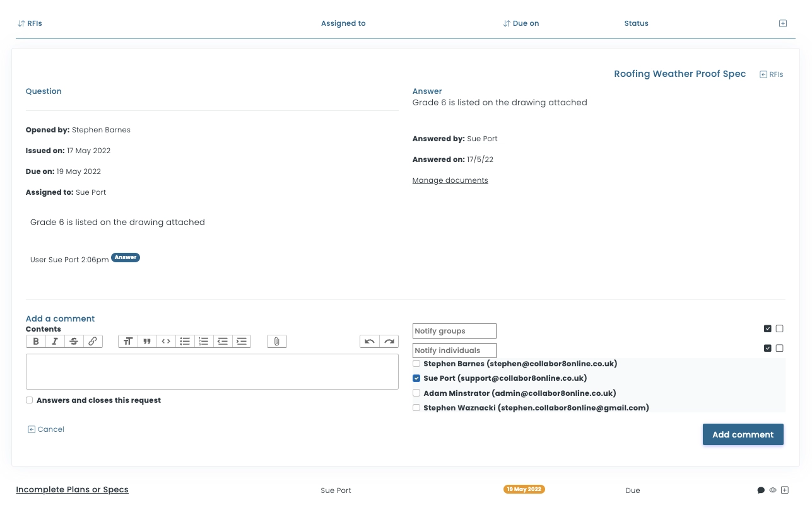Select all individuals checked box

768,348
